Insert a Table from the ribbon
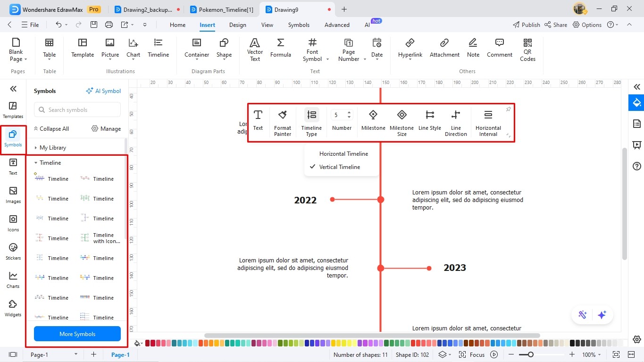The width and height of the screenshot is (644, 362). pyautogui.click(x=50, y=48)
